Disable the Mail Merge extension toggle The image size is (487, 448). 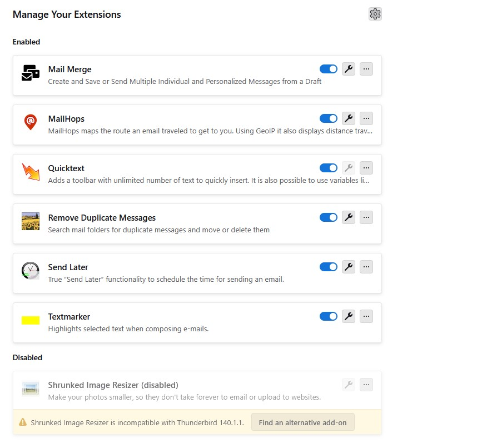[329, 69]
